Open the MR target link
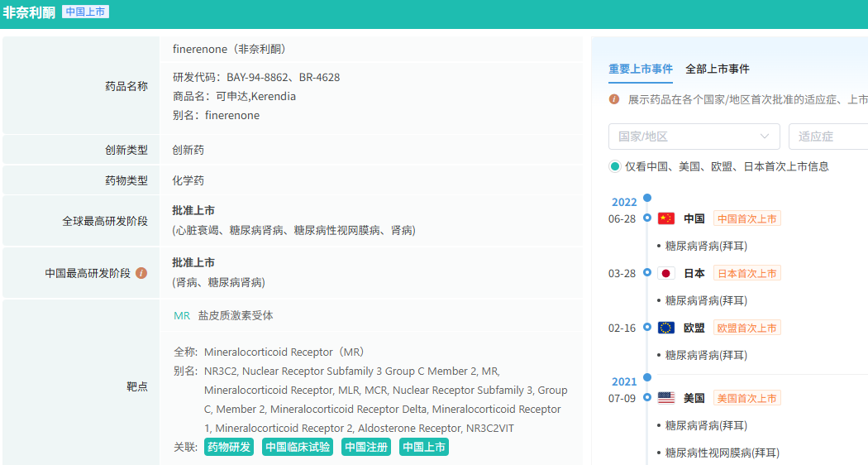Viewport: 868px width, 465px height. tap(182, 316)
